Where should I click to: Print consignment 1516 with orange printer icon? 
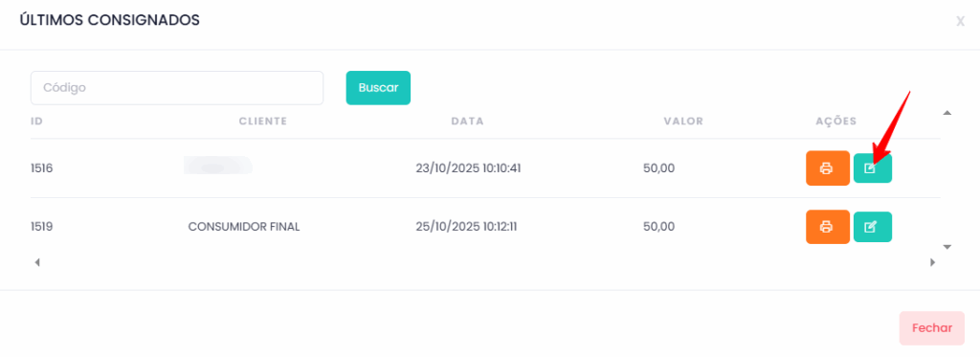tap(828, 168)
